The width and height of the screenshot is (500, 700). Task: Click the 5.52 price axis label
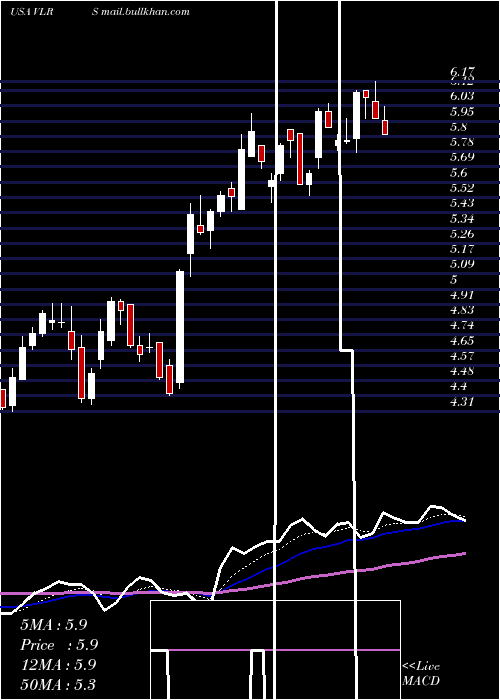(x=462, y=188)
